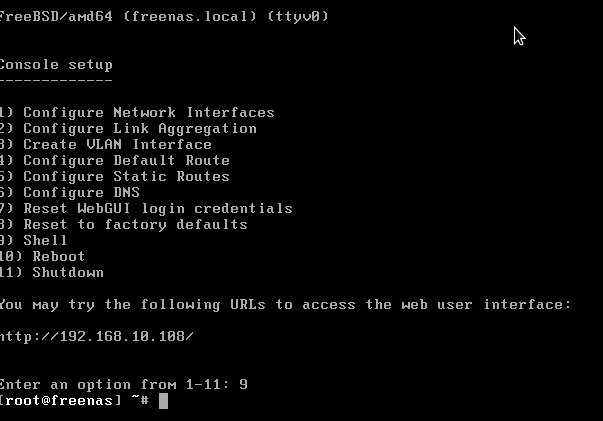Click Reset to factory defaults entry
Viewport: 603px width, 421px height.
point(123,225)
